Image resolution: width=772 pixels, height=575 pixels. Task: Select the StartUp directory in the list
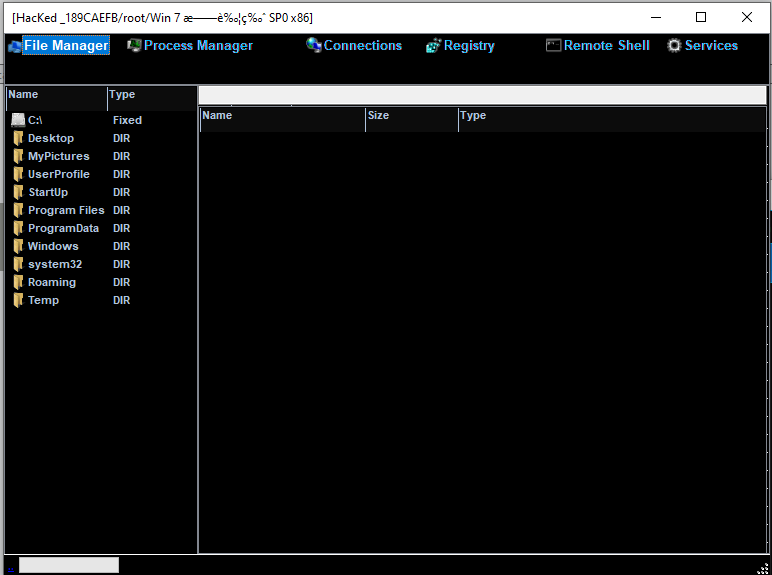[48, 192]
